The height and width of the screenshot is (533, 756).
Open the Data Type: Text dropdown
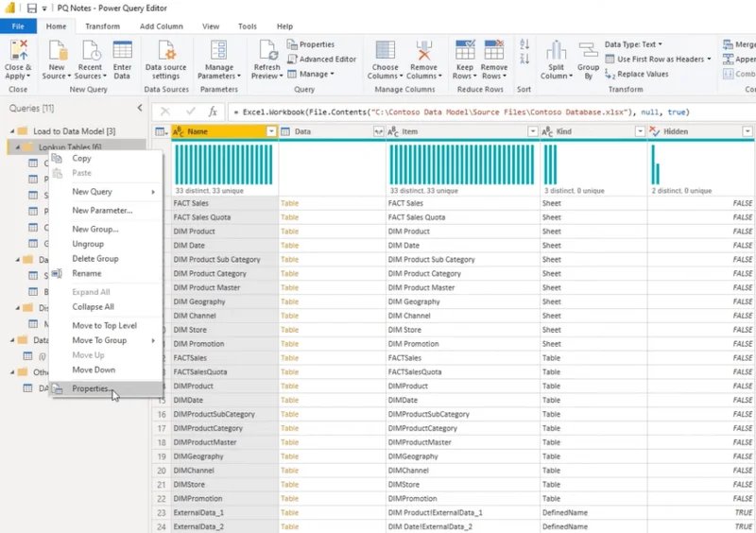click(x=633, y=44)
